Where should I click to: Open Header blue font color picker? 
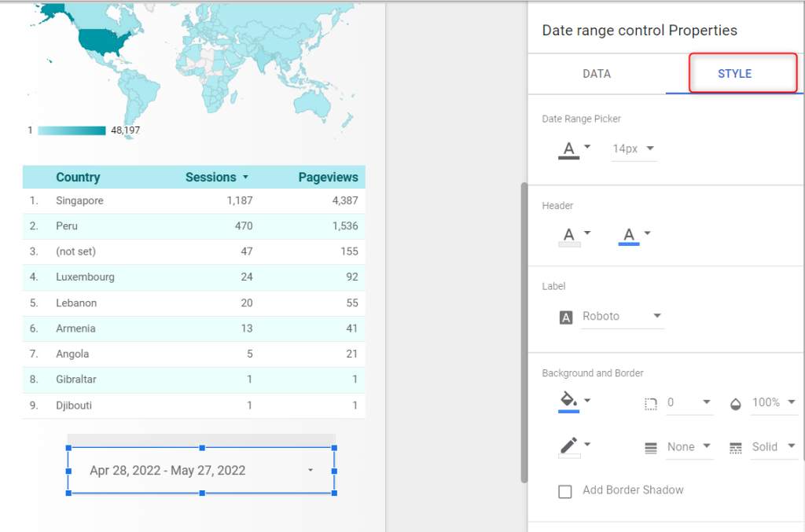click(634, 236)
